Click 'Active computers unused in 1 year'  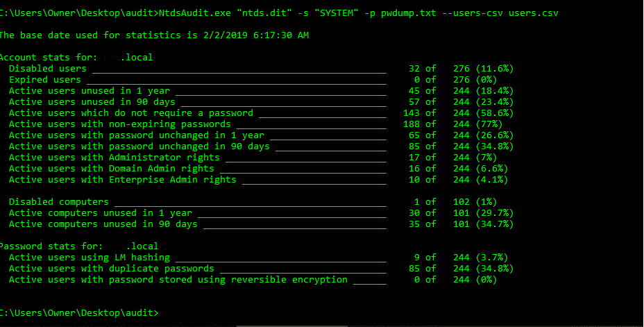click(x=100, y=213)
